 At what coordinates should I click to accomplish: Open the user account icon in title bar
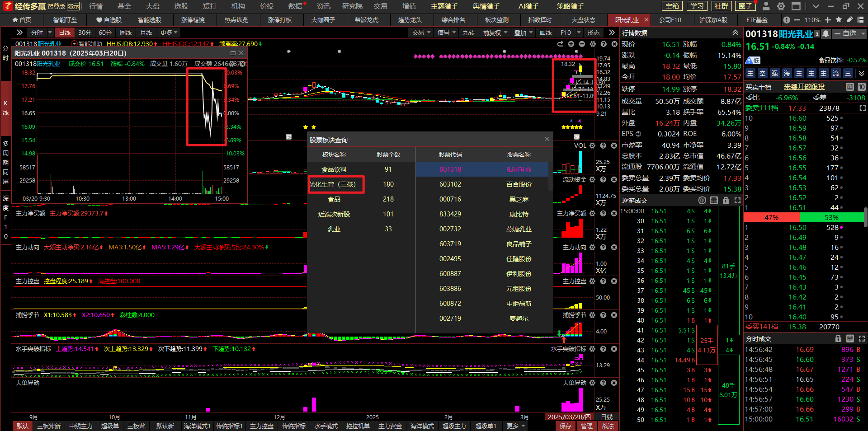[x=766, y=6]
